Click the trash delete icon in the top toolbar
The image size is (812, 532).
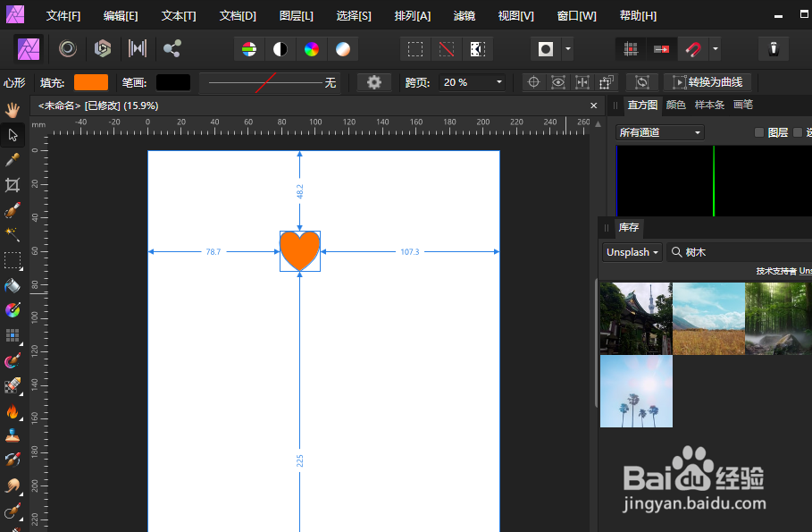[x=774, y=48]
